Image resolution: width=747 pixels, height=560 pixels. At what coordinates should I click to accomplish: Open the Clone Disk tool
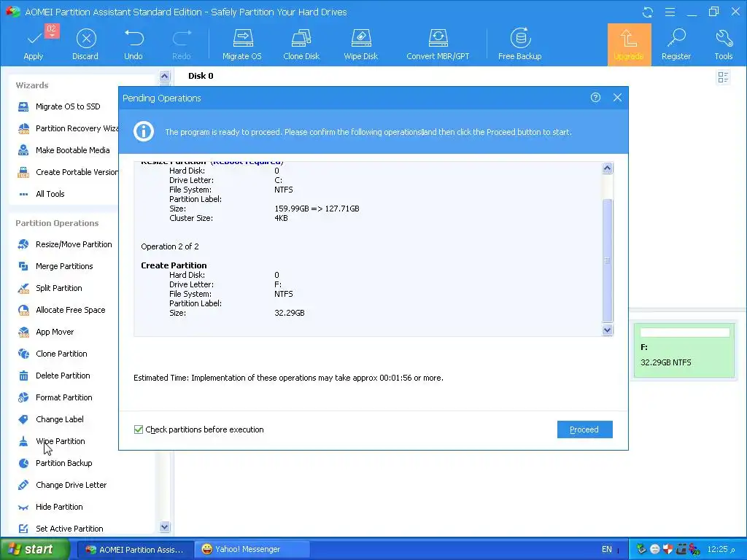pos(301,44)
